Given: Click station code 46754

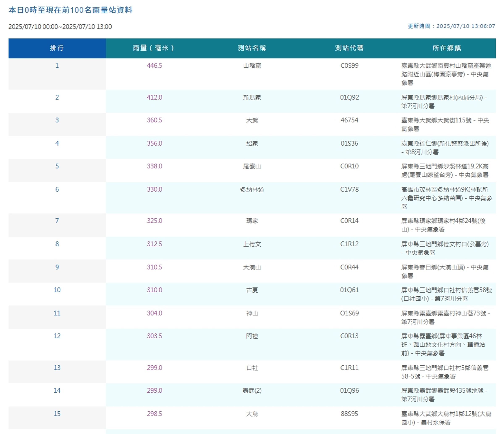Looking at the screenshot, I should point(349,120).
